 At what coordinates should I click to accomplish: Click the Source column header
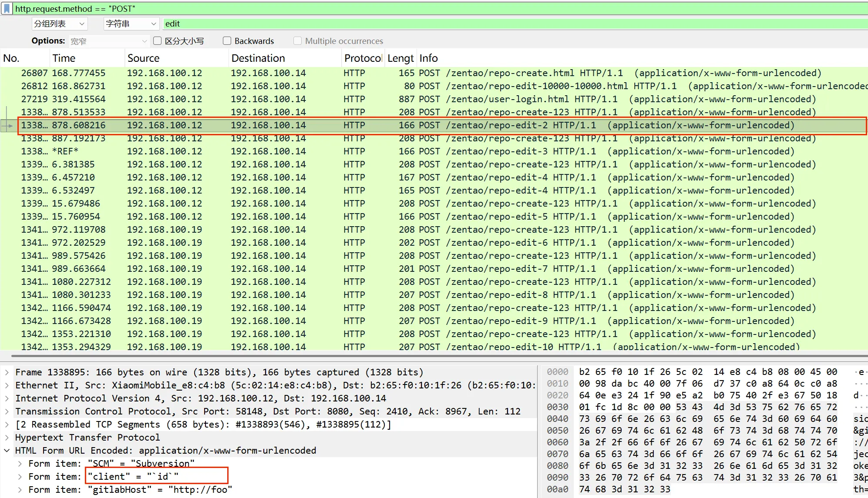click(x=143, y=58)
